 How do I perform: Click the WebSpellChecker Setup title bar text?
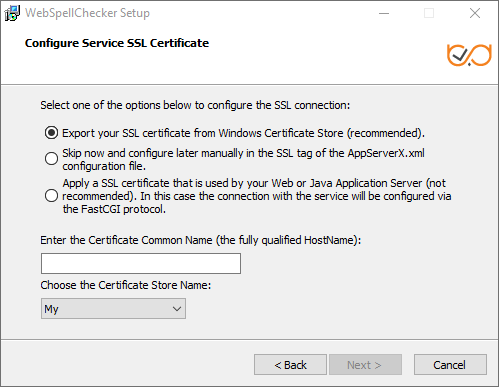(87, 13)
